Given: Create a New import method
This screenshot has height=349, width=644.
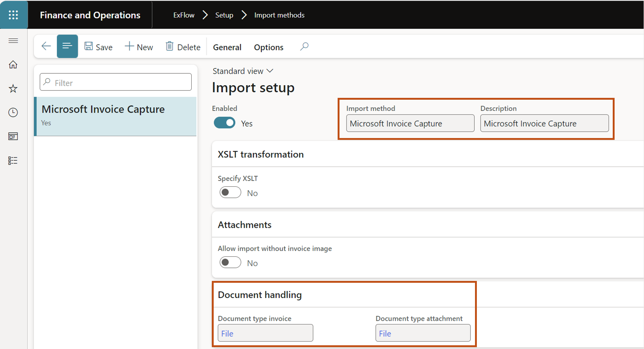Looking at the screenshot, I should click(139, 47).
